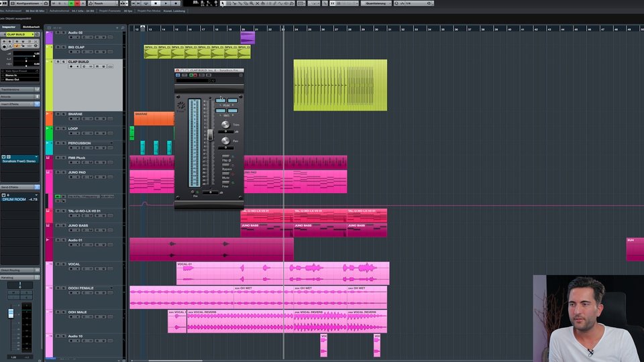Open the Konfigurationen dropdown
This screenshot has width=644, height=362.
[x=30, y=3]
